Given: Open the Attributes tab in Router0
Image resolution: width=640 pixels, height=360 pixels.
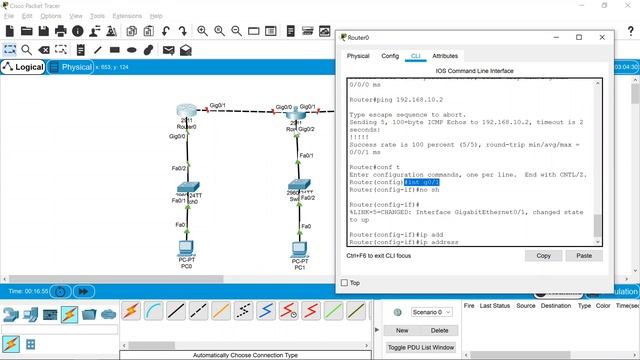Looking at the screenshot, I should coord(445,56).
